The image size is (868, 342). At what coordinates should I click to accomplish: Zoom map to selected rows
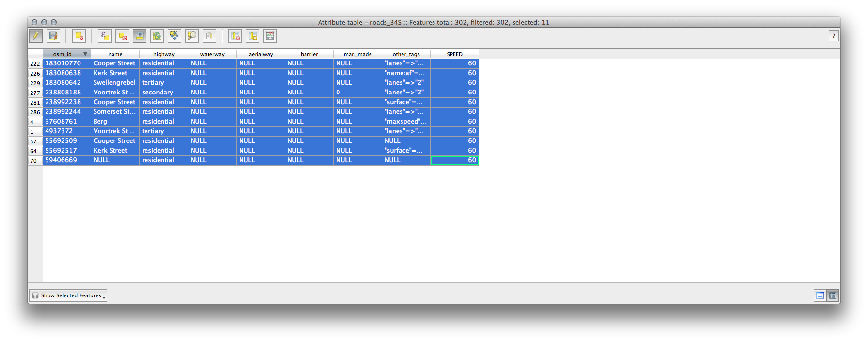point(192,36)
